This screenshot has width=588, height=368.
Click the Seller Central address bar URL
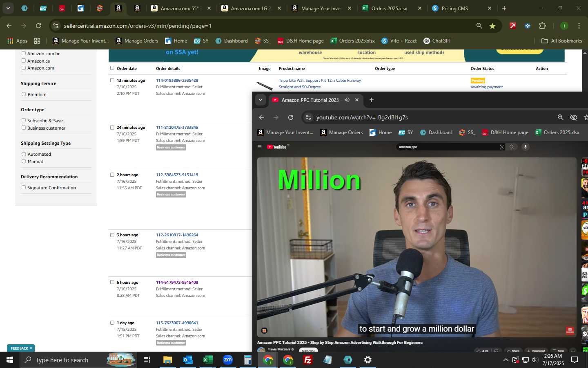[138, 26]
